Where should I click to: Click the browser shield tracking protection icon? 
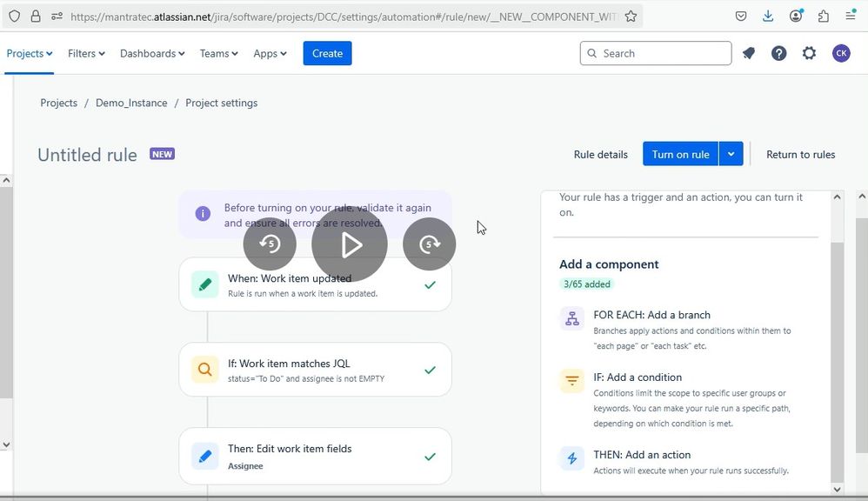point(15,16)
